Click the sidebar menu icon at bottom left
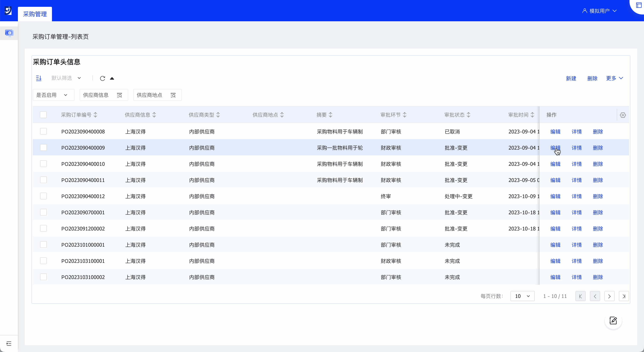The width and height of the screenshot is (644, 352). click(x=9, y=343)
